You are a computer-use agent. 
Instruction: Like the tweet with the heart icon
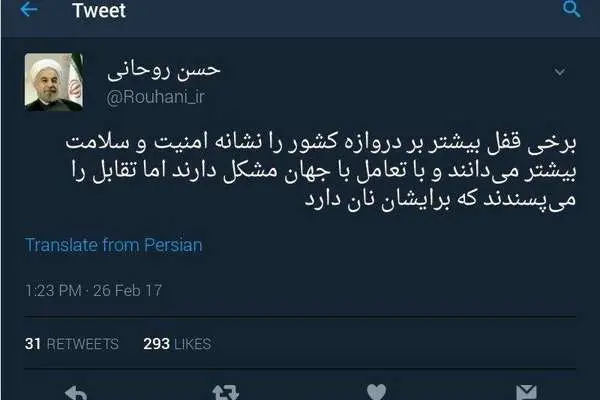click(377, 393)
